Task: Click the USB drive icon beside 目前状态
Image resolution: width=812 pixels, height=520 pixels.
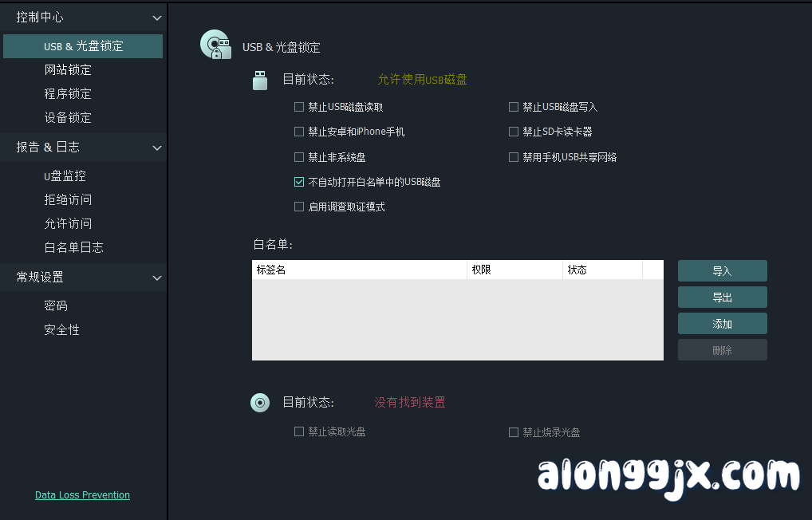Action: tap(259, 80)
